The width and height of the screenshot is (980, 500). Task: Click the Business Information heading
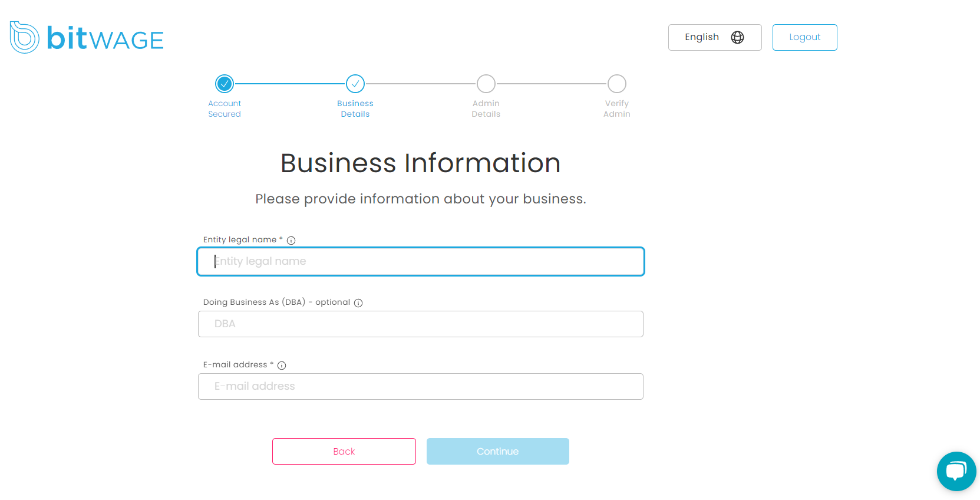point(421,163)
